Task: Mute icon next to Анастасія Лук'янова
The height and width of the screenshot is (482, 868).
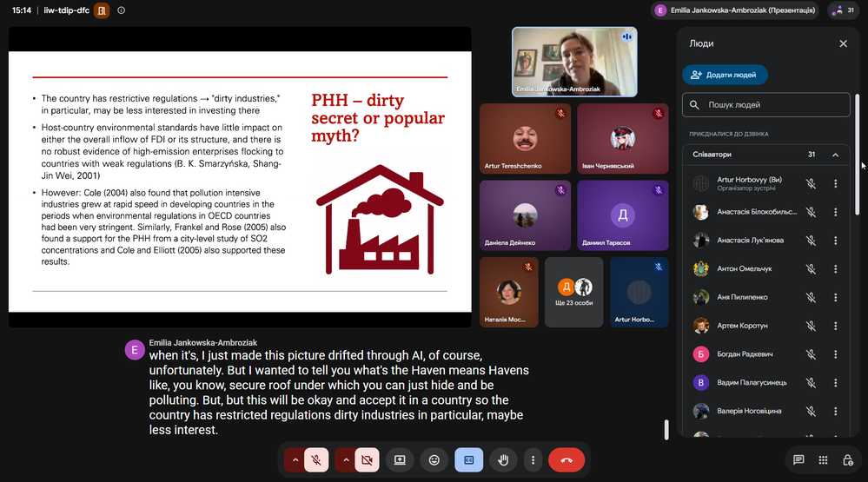Action: [811, 241]
